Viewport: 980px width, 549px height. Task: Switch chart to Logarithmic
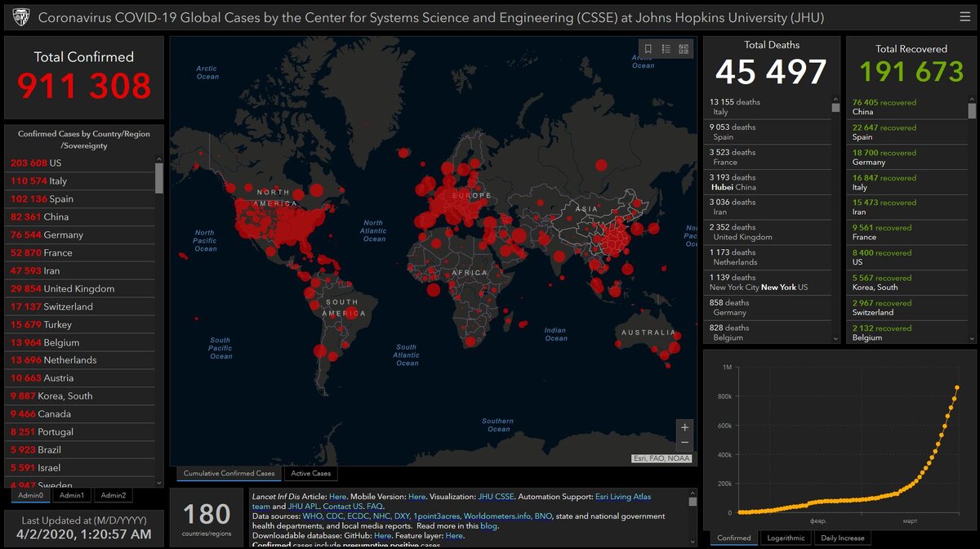pos(785,538)
